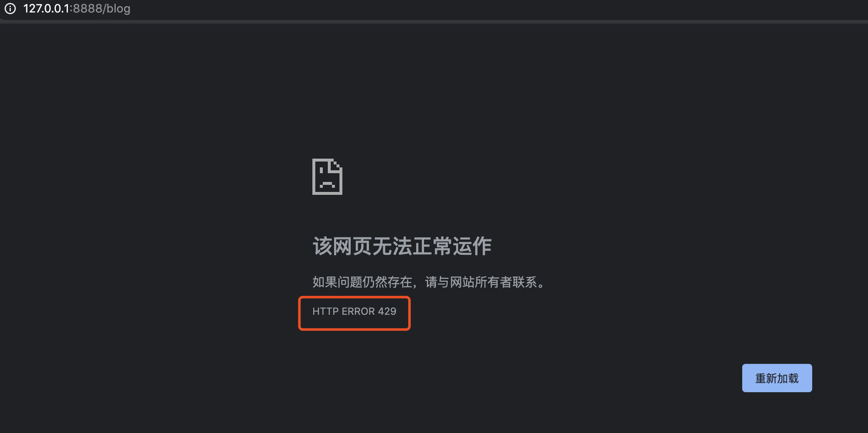This screenshot has width=868, height=433.
Task: Click the number 429 in the error code
Action: click(x=387, y=311)
